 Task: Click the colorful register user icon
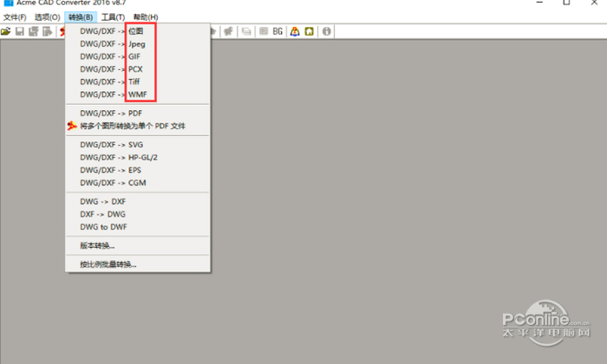coord(295,31)
